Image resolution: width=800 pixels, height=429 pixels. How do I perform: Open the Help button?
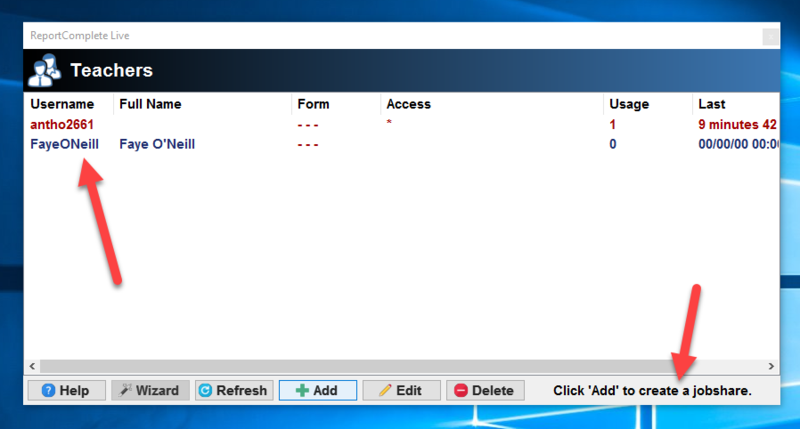[x=66, y=390]
